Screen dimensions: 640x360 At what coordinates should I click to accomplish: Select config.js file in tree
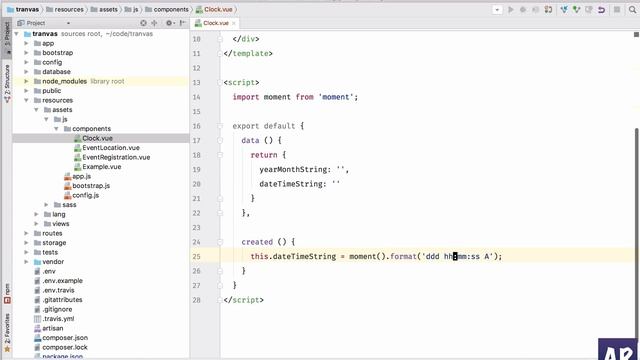(x=82, y=195)
